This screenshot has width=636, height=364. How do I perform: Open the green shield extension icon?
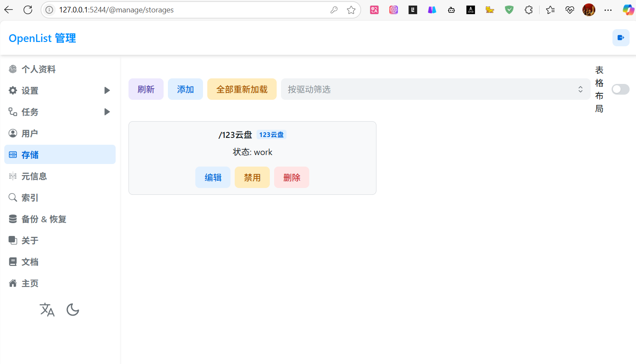pyautogui.click(x=509, y=10)
